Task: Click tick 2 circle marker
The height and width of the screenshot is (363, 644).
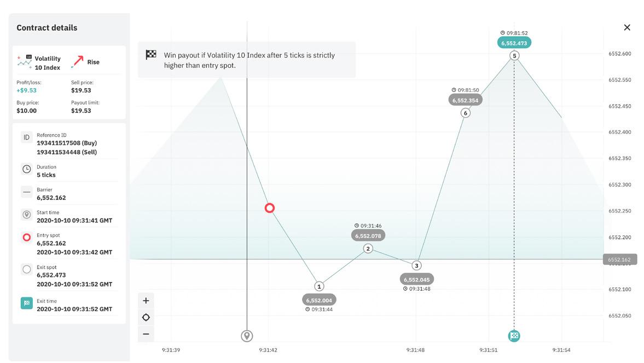Action: coord(368,249)
